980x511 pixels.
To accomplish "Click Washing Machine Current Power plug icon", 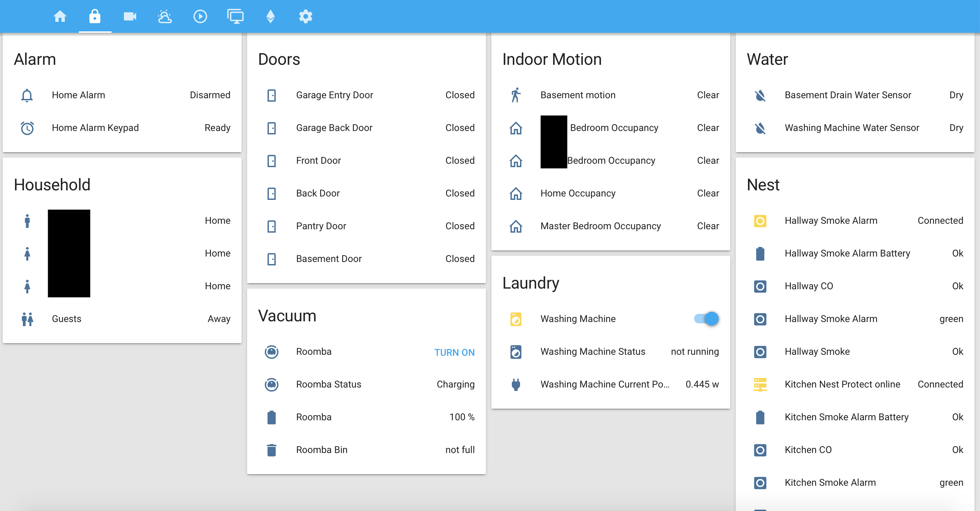I will pyautogui.click(x=516, y=384).
